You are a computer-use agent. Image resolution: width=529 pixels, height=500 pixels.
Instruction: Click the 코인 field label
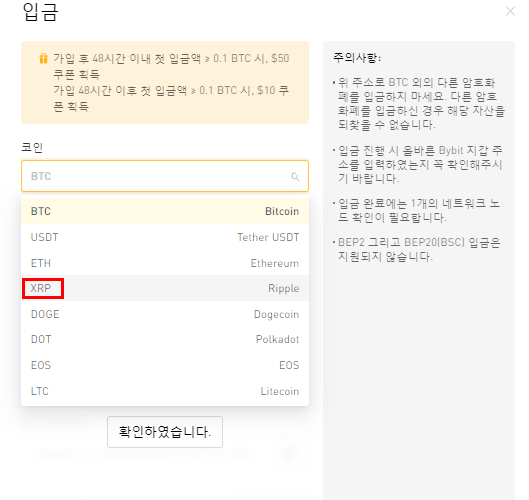32,147
